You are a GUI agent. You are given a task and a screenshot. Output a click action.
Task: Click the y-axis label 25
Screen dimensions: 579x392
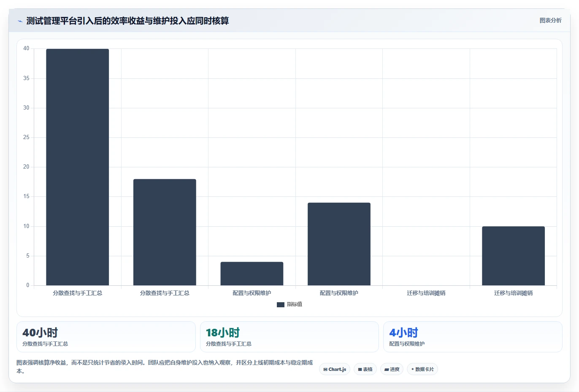[26, 137]
